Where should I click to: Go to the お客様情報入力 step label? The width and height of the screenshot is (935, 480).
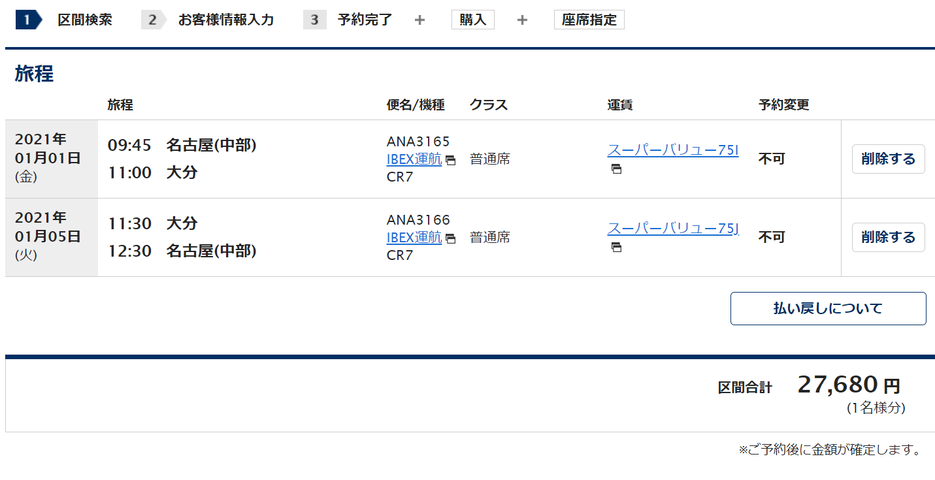[226, 20]
